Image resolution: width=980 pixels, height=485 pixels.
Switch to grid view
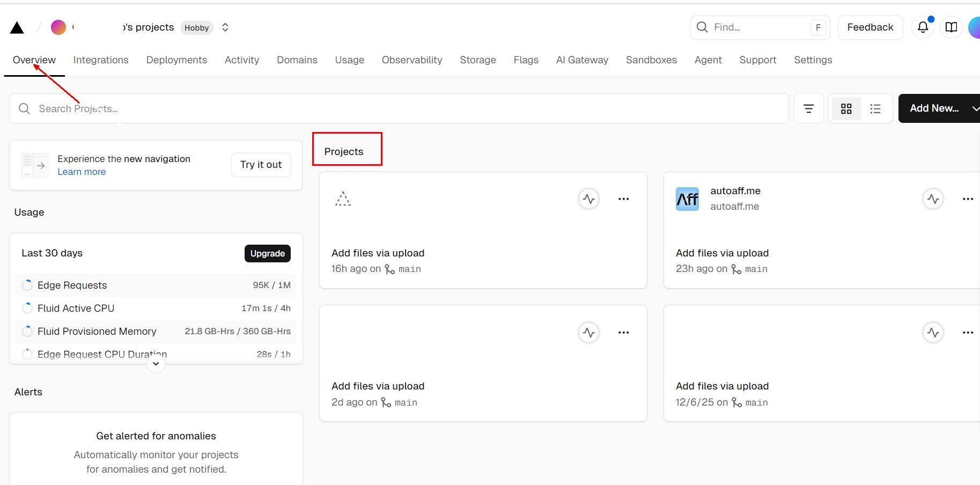tap(846, 109)
